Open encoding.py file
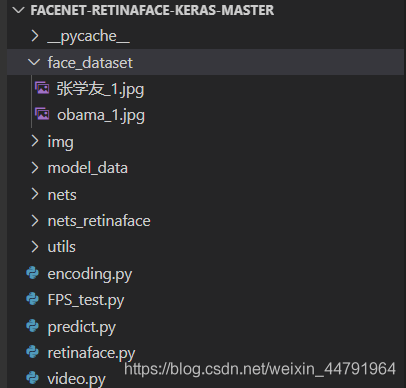This screenshot has width=406, height=388. (90, 274)
